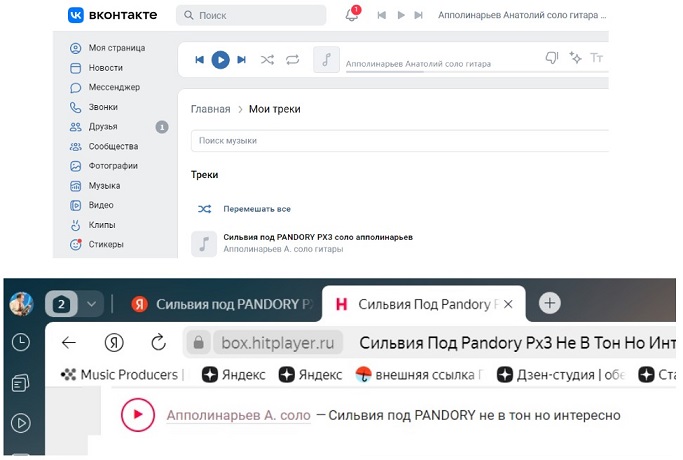Seek on the player progress bar
The image size is (683, 460).
[477, 71]
